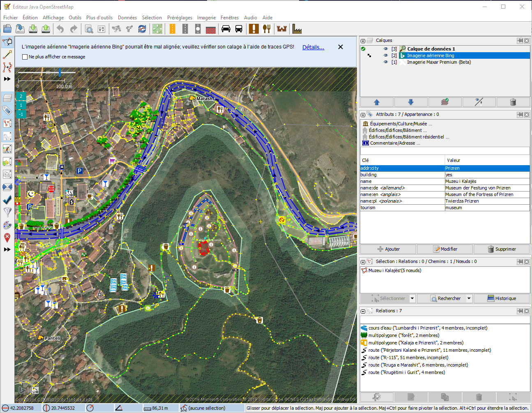Select the draw nodes tool
The image size is (532, 413).
pyautogui.click(x=7, y=55)
